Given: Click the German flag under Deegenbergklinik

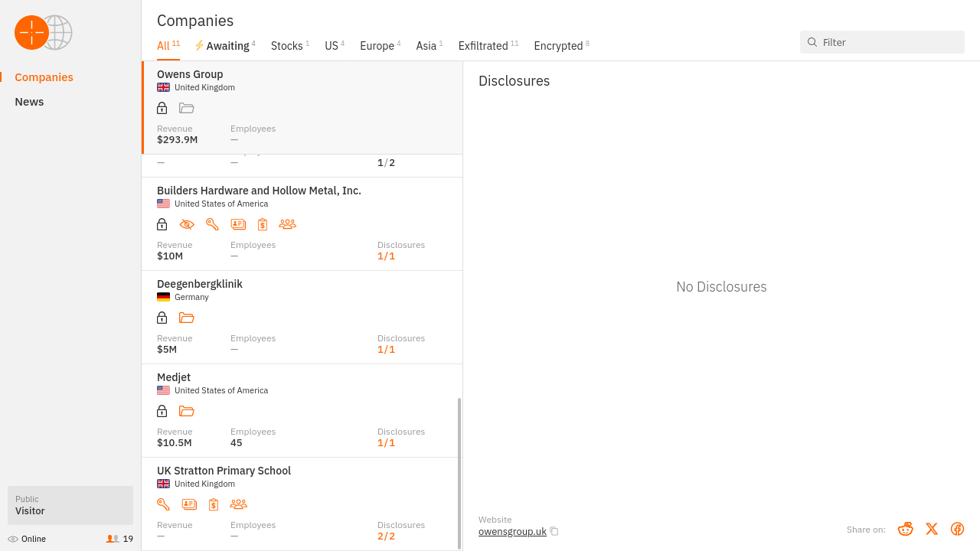Looking at the screenshot, I should (163, 297).
